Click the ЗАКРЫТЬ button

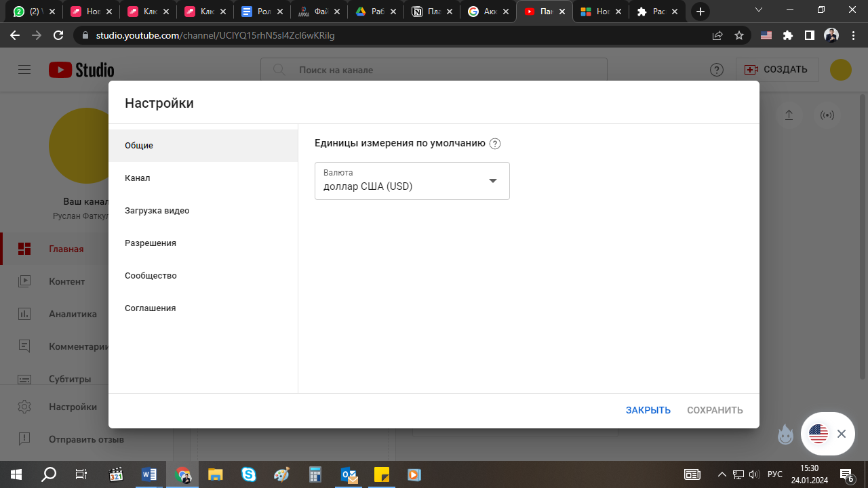[648, 410]
